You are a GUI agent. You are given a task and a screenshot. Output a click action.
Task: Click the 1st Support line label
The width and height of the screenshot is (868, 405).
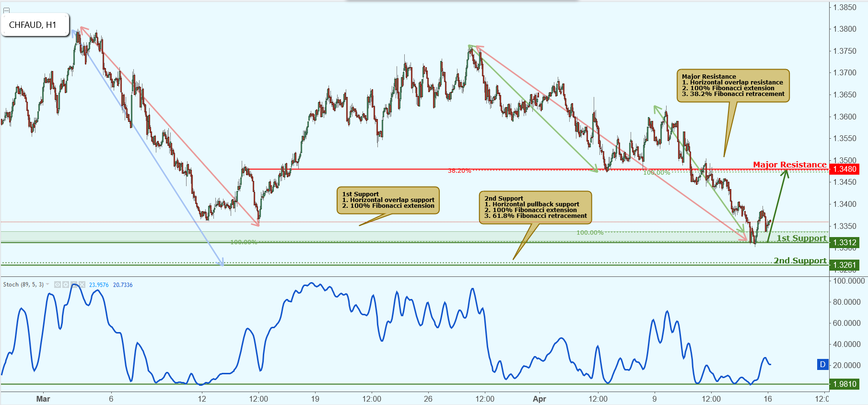coord(802,238)
